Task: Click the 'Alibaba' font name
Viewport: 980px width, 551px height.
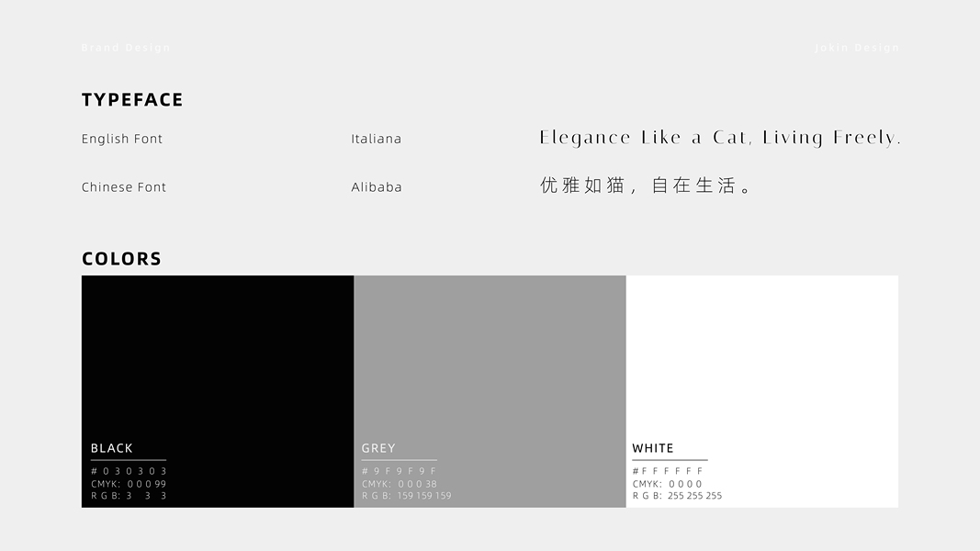Action: point(377,187)
